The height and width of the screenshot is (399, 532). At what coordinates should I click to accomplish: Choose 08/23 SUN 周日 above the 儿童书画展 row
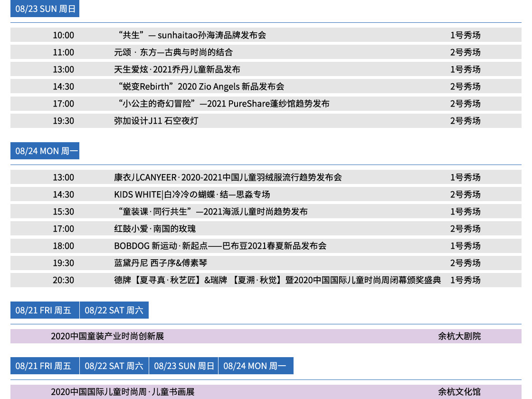click(183, 366)
